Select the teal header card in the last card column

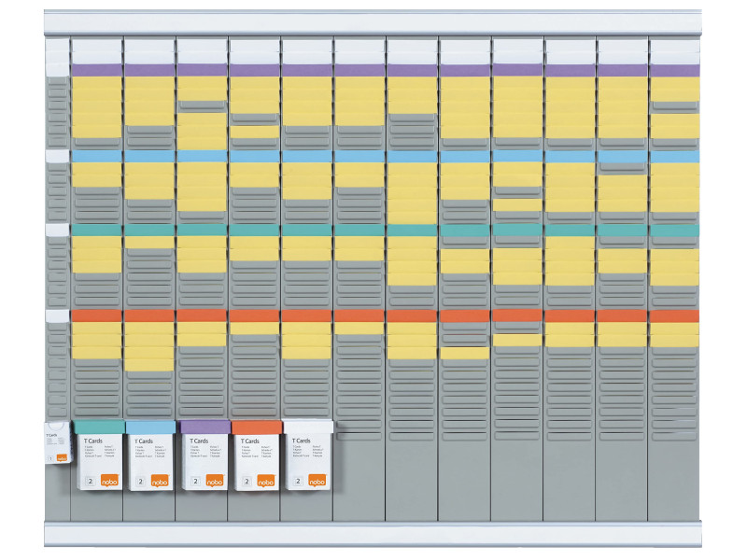tap(674, 231)
